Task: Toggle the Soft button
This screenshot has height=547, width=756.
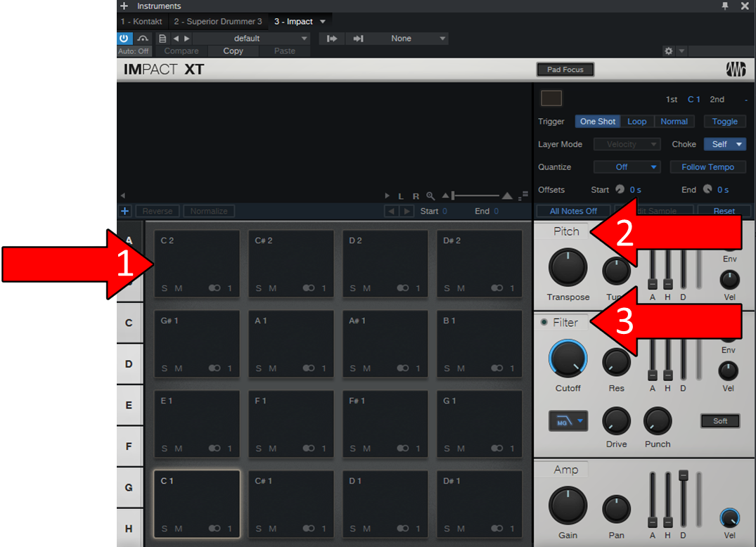Action: pos(720,420)
